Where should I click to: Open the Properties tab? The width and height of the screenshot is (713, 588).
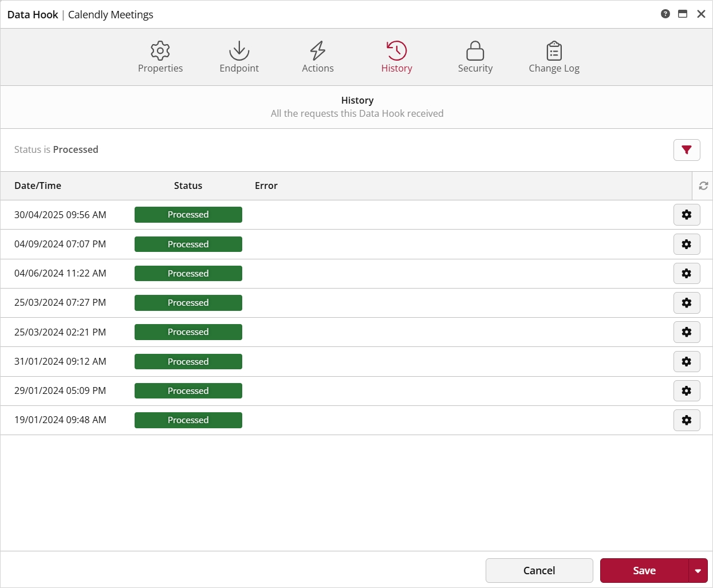click(x=160, y=57)
